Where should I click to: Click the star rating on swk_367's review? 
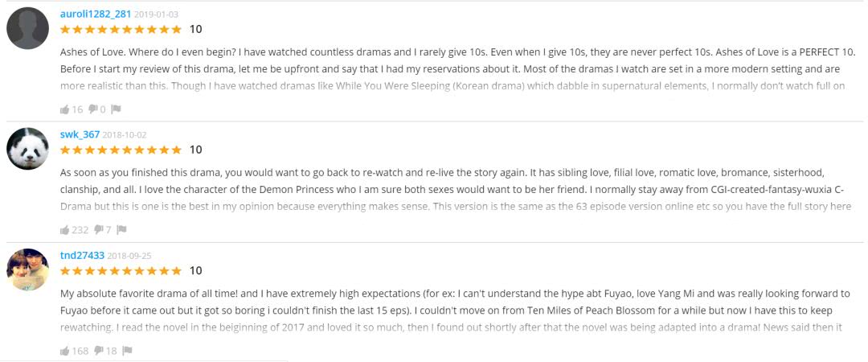tap(121, 150)
